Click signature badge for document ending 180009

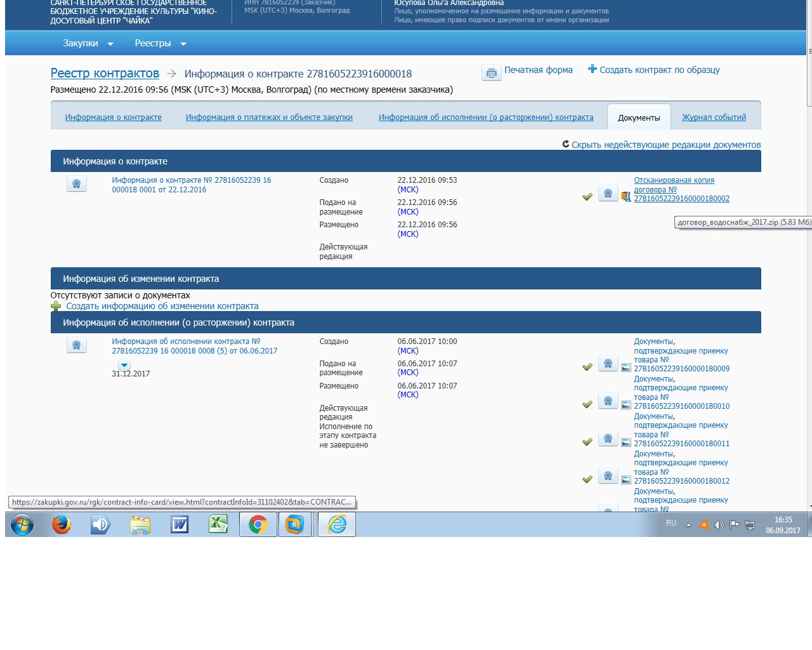click(x=608, y=363)
